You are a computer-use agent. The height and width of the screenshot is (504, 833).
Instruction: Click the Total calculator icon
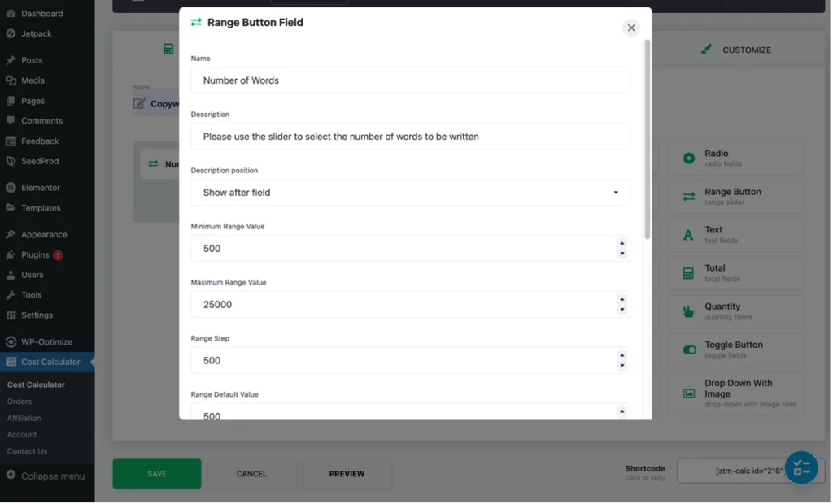click(x=689, y=273)
